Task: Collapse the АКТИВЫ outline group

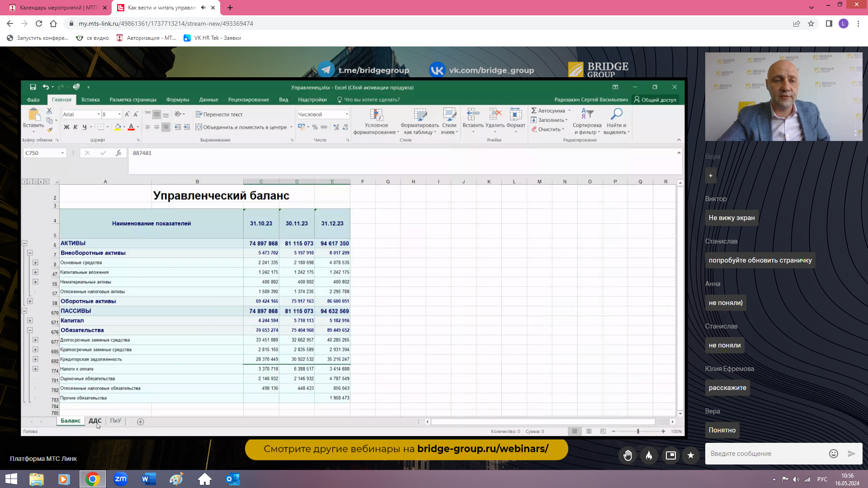Action: 24,243
